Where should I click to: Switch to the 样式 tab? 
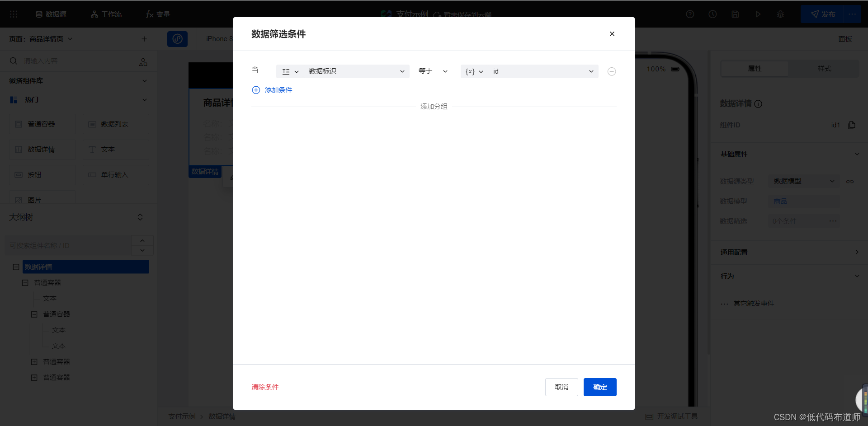coord(824,69)
